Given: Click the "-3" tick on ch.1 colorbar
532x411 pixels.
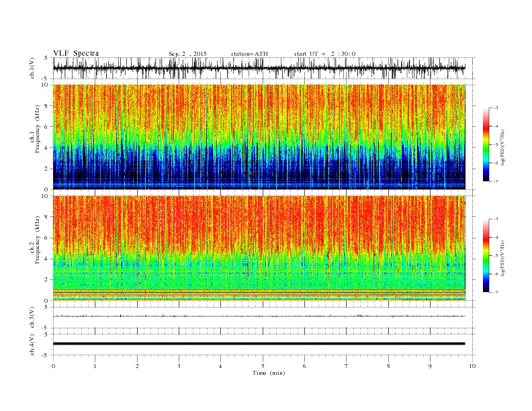Looking at the screenshot, I should point(496,108).
